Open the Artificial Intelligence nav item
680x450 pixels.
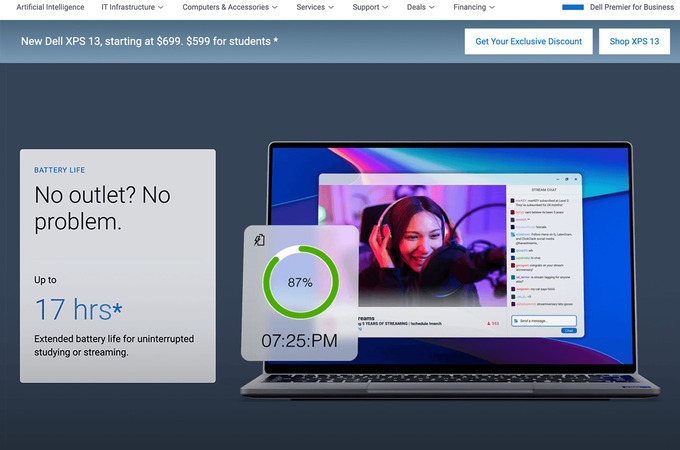coord(50,7)
